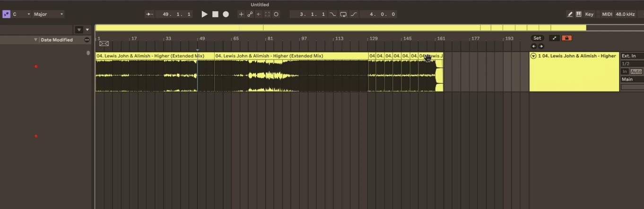Click the Session Record circle icon
Image resolution: width=644 pixels, height=209 pixels.
click(x=276, y=14)
